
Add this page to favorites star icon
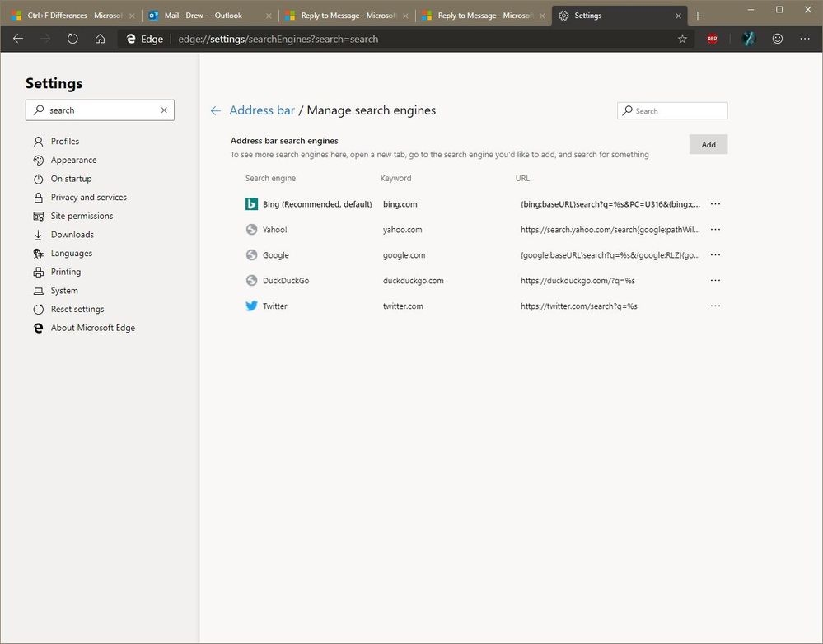(x=682, y=39)
